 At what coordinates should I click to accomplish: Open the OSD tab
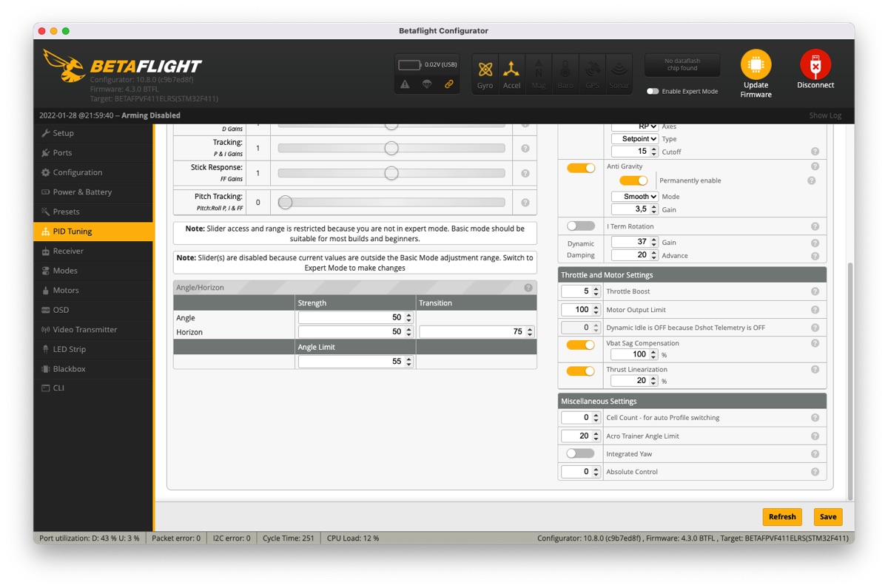tap(93, 310)
